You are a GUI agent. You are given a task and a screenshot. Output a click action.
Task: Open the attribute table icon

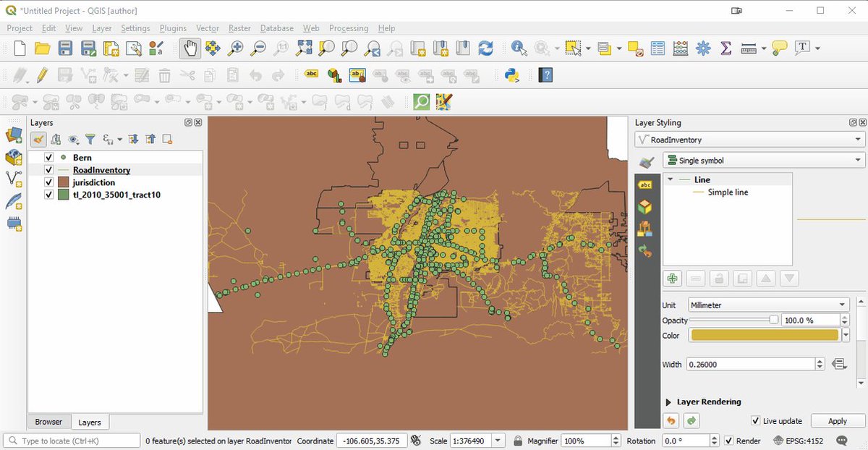pos(658,48)
